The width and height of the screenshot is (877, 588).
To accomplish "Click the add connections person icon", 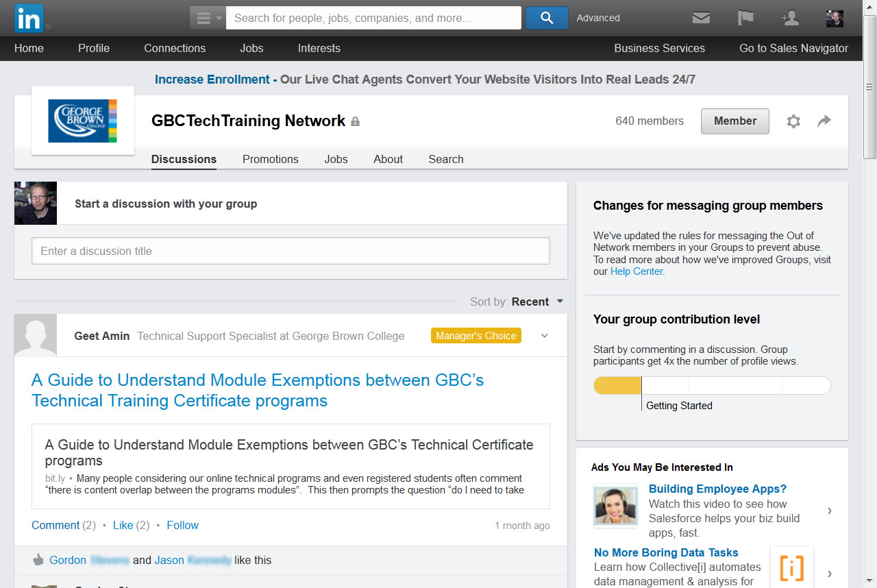I will click(790, 19).
